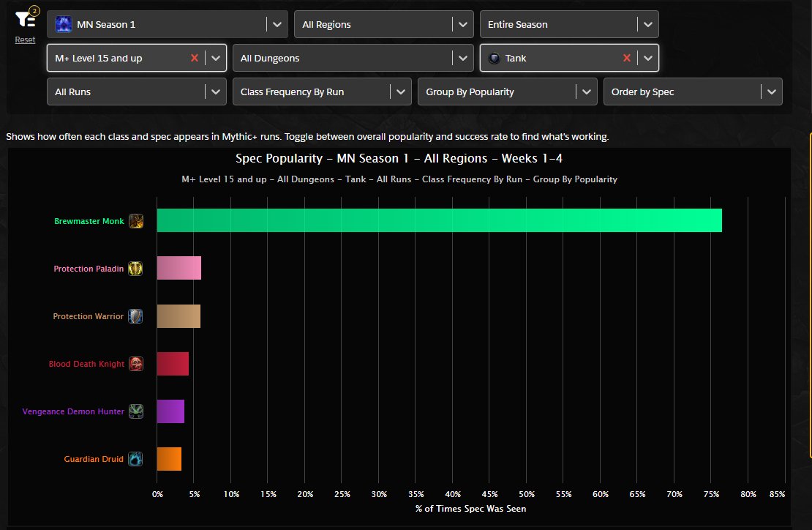
Task: Click the 0% axis tick label
Action: pyautogui.click(x=157, y=494)
